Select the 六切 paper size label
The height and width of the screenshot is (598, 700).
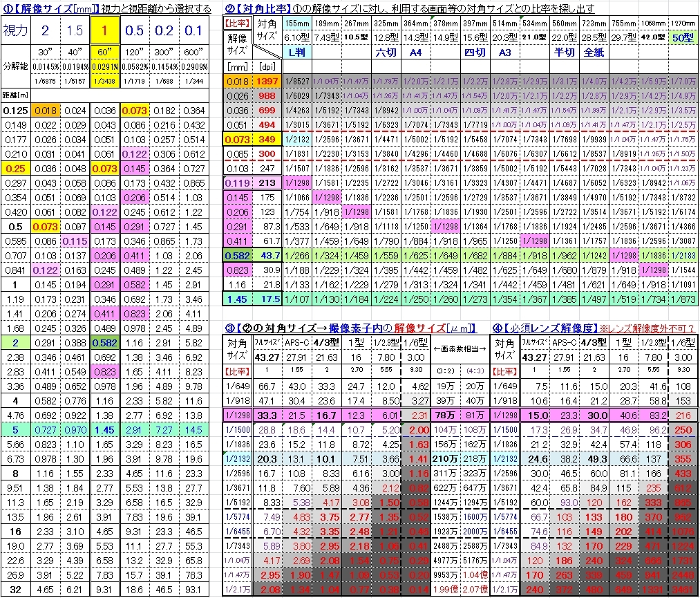click(386, 53)
